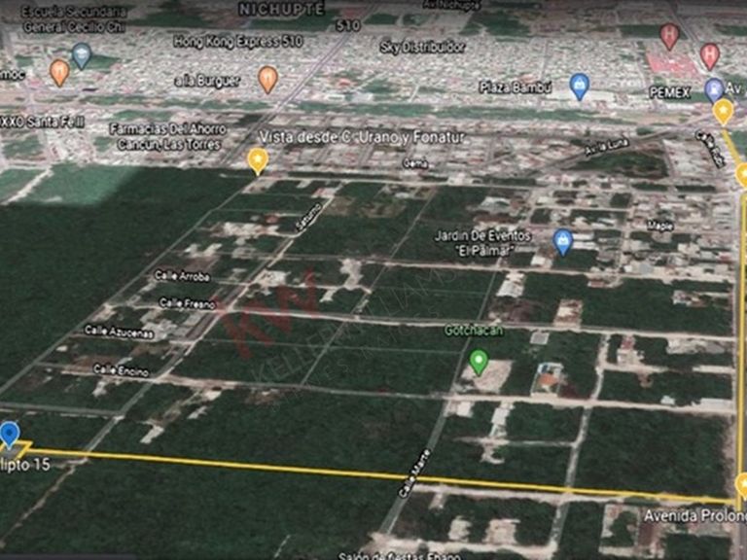Click Farmacias Del Ahorro Cancun, Las Torres label

(x=167, y=137)
